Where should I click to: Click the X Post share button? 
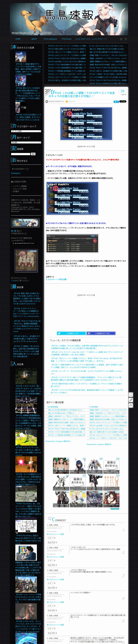pos(123,102)
